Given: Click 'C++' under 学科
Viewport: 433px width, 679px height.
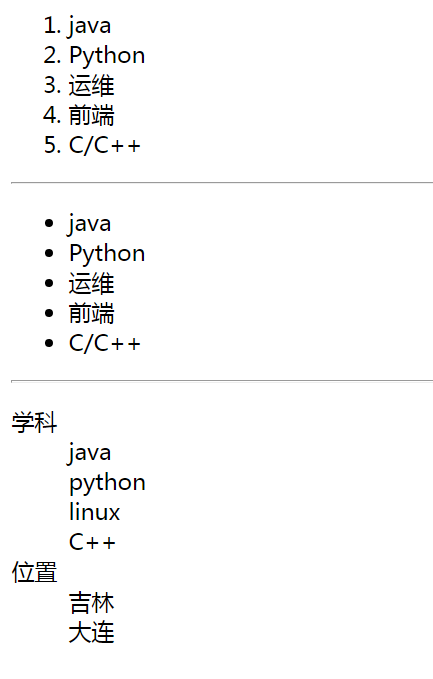Looking at the screenshot, I should (92, 542).
